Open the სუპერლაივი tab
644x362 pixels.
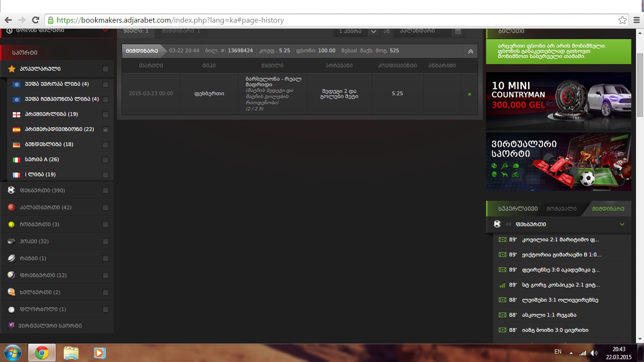point(518,209)
